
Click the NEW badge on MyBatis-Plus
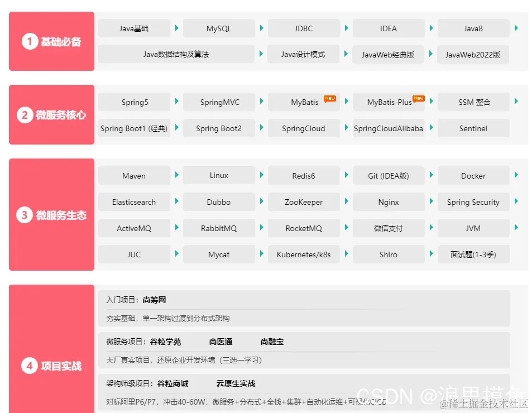[x=418, y=99]
